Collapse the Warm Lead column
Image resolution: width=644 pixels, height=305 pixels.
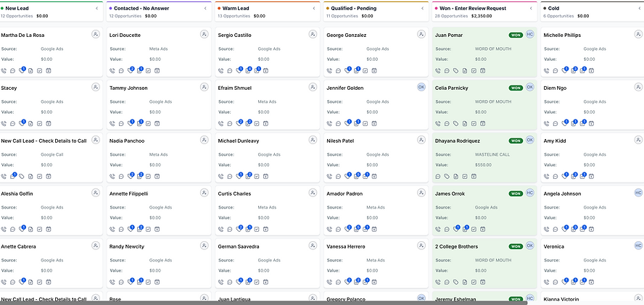[314, 8]
